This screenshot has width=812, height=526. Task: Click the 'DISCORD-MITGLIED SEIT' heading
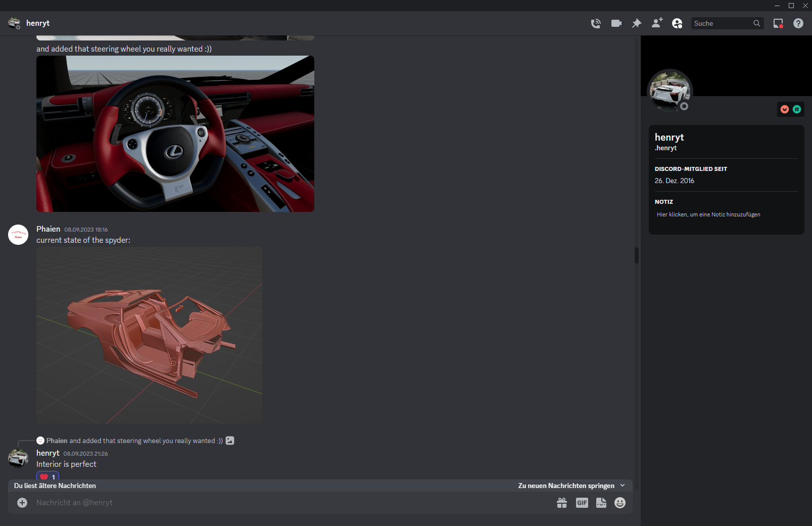pos(691,169)
